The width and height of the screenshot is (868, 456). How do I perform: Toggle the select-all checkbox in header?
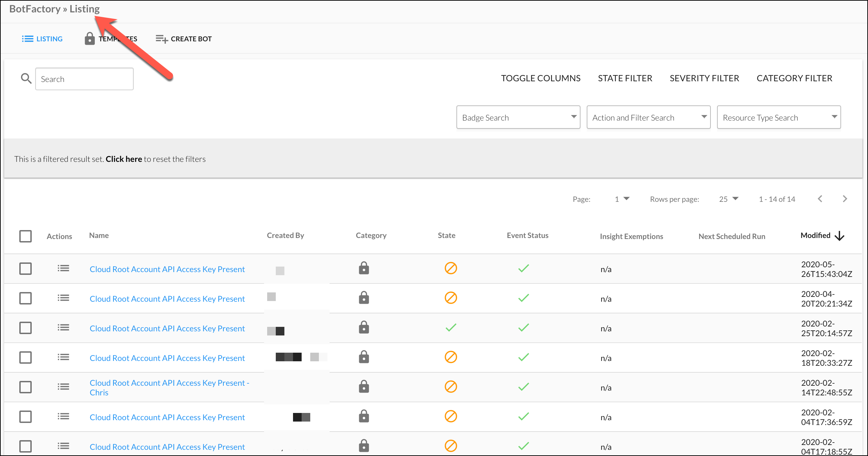26,236
